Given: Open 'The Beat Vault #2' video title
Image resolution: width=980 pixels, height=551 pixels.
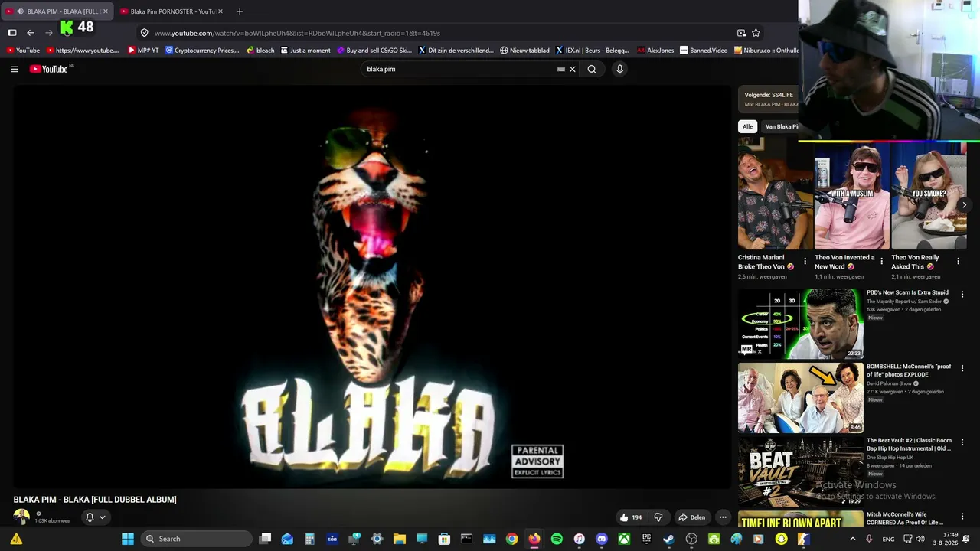Looking at the screenshot, I should [909, 445].
